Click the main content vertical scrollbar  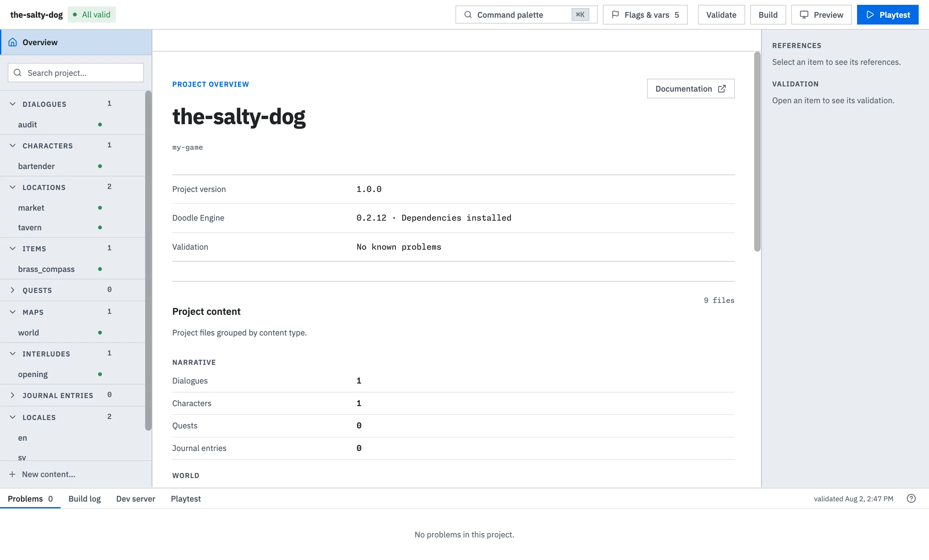pos(757,152)
